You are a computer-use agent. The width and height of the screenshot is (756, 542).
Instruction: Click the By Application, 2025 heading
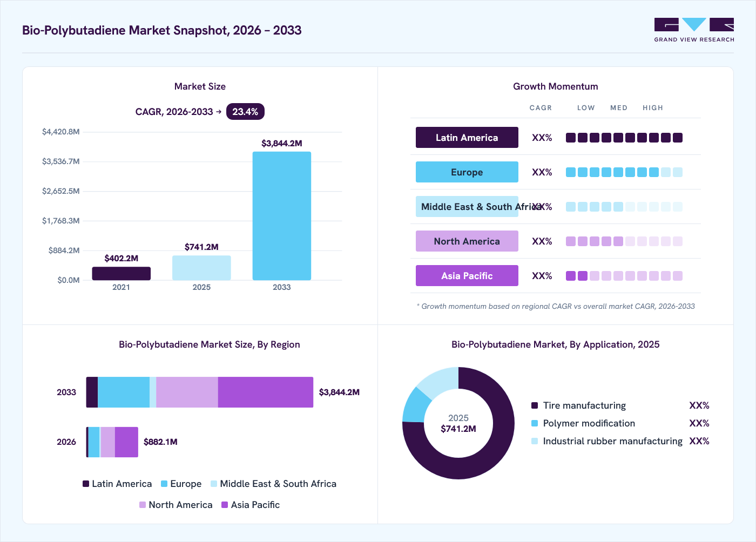556,344
